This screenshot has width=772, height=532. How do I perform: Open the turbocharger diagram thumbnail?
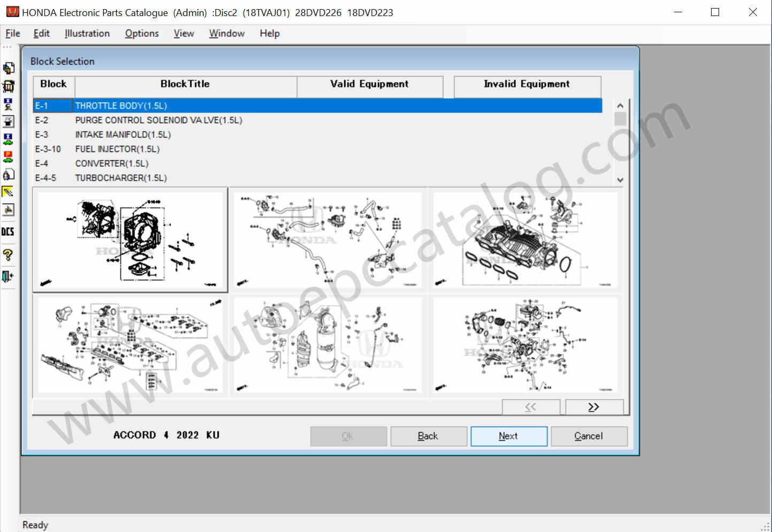pyautogui.click(x=526, y=345)
